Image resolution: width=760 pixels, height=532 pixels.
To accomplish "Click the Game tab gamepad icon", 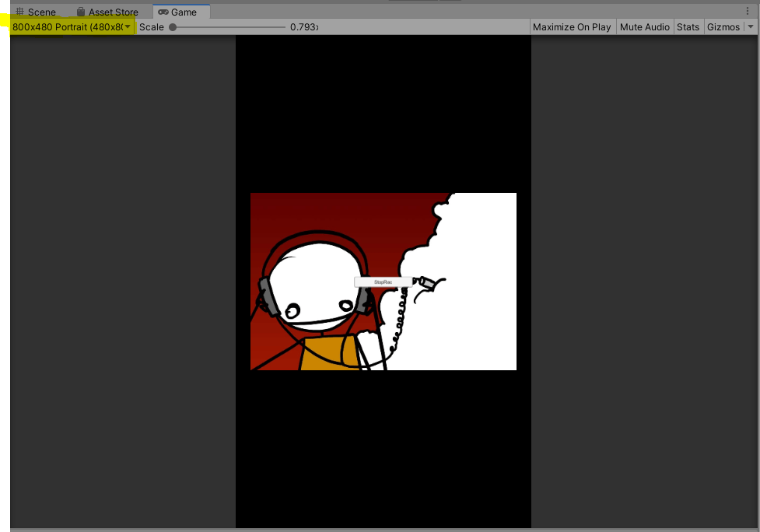I will (163, 12).
